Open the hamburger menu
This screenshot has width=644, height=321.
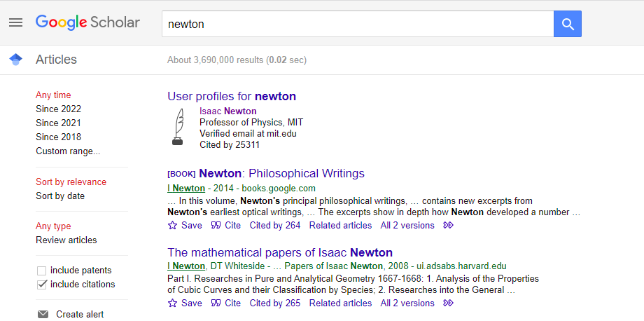click(x=15, y=22)
